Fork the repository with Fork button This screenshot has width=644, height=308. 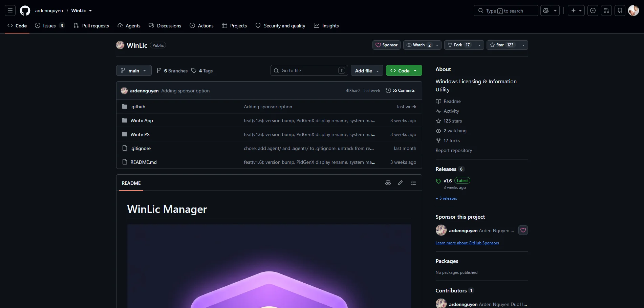coord(459,45)
